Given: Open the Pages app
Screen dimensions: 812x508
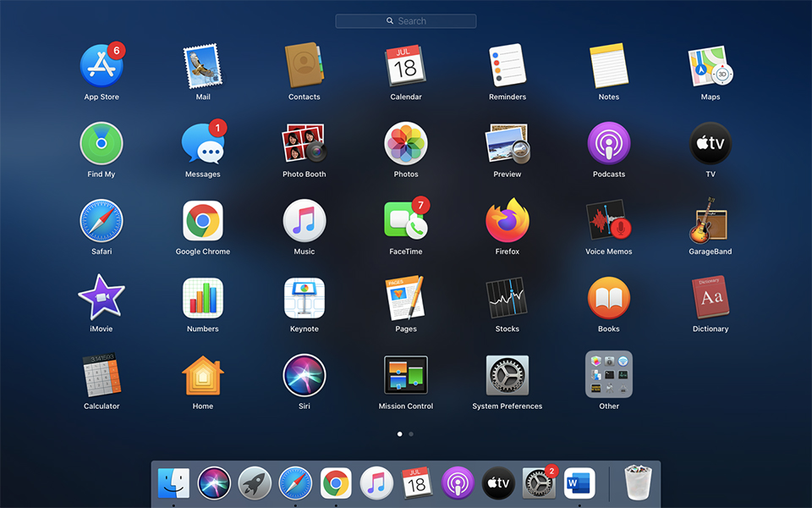Looking at the screenshot, I should (x=406, y=298).
